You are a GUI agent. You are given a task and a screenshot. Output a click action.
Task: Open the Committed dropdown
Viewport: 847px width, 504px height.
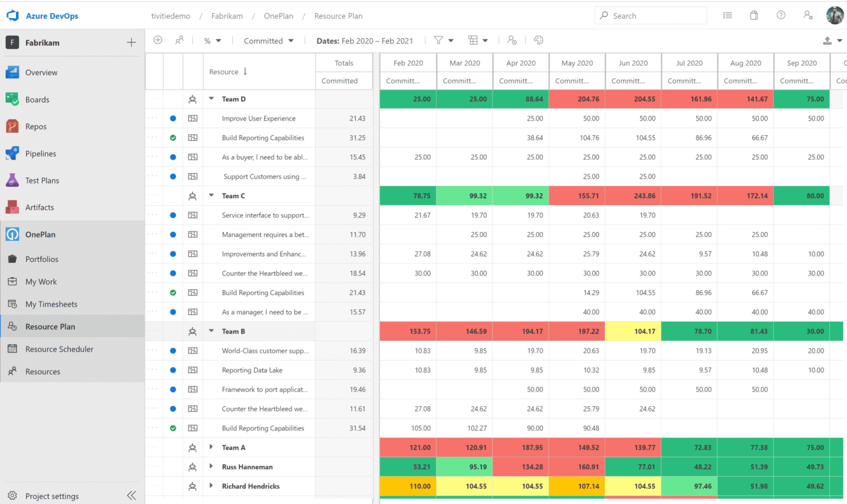[269, 41]
